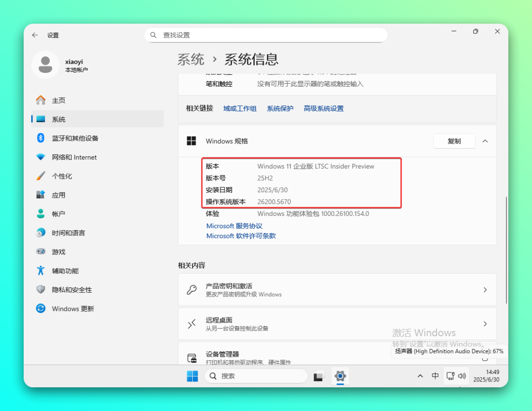Image resolution: width=532 pixels, height=411 pixels.
Task: Select 应用 in the sidebar menu
Action: click(59, 195)
